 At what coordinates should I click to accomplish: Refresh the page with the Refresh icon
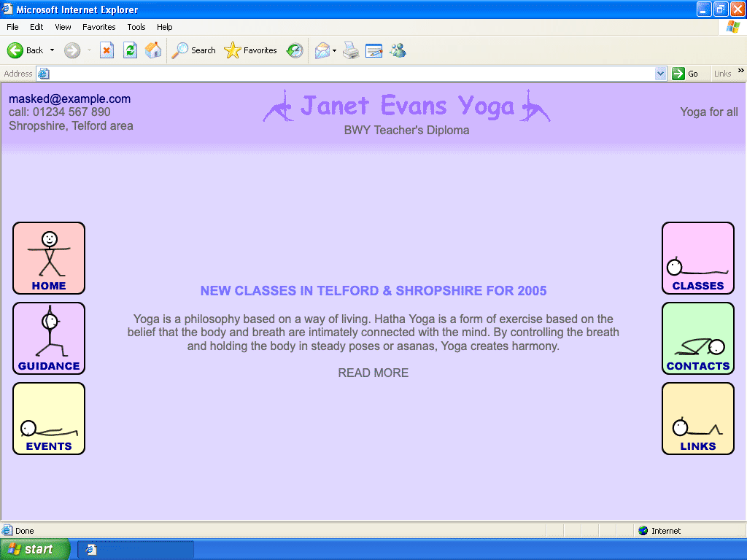(x=130, y=50)
